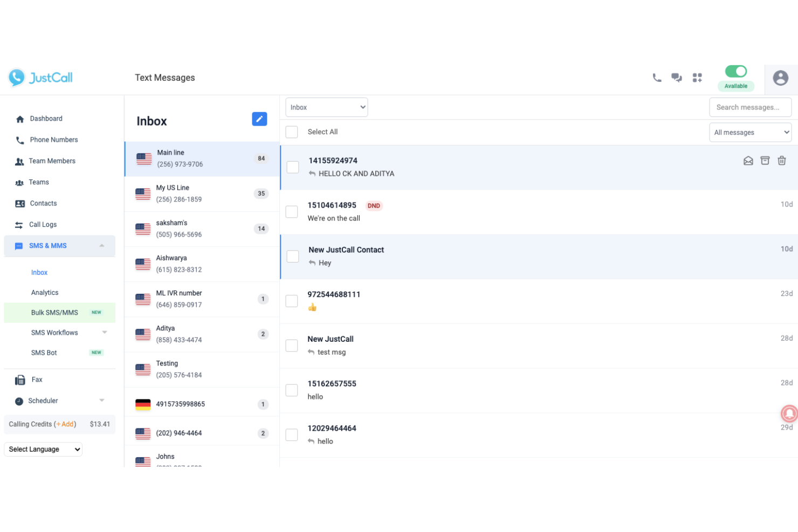
Task: Open the Inbox folder dropdown
Action: click(x=326, y=107)
